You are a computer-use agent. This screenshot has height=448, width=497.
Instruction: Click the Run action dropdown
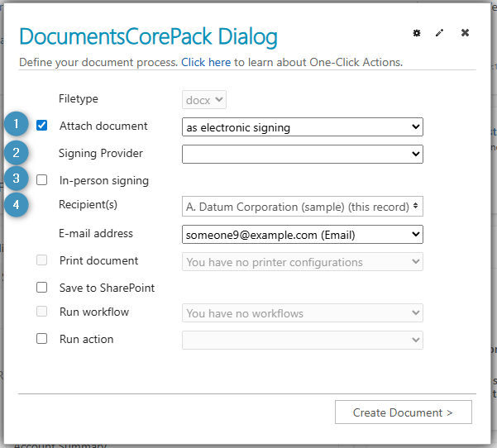coord(302,340)
